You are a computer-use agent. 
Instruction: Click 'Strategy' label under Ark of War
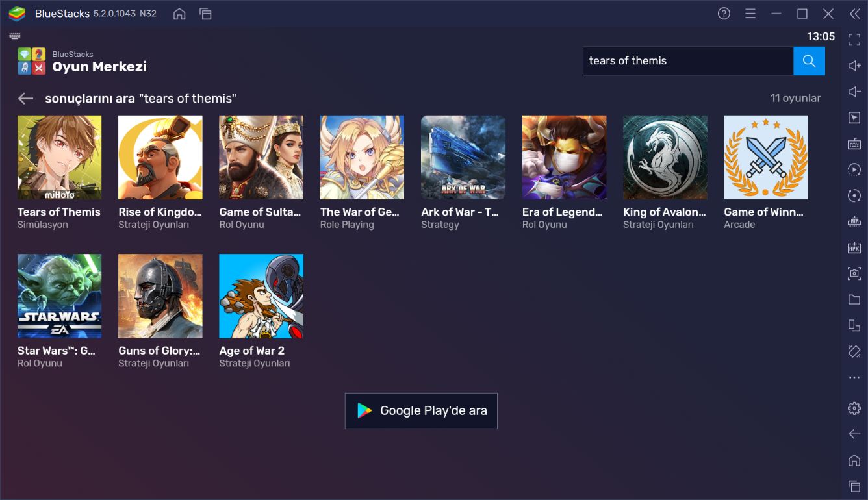440,225
